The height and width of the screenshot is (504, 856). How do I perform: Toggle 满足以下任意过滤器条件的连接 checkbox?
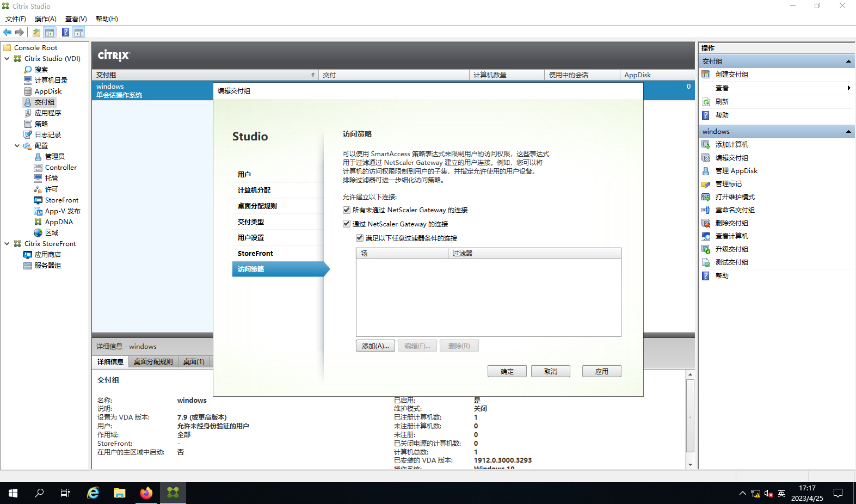360,238
